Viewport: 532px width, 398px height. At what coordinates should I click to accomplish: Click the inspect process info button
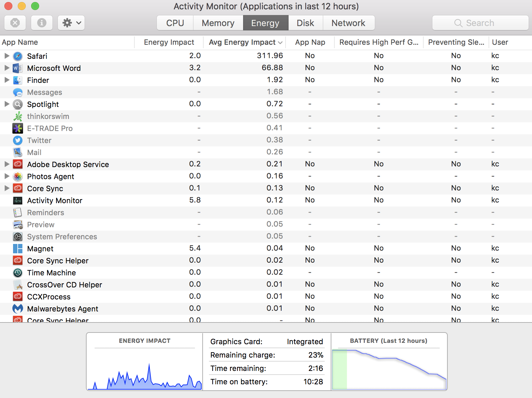pos(42,23)
